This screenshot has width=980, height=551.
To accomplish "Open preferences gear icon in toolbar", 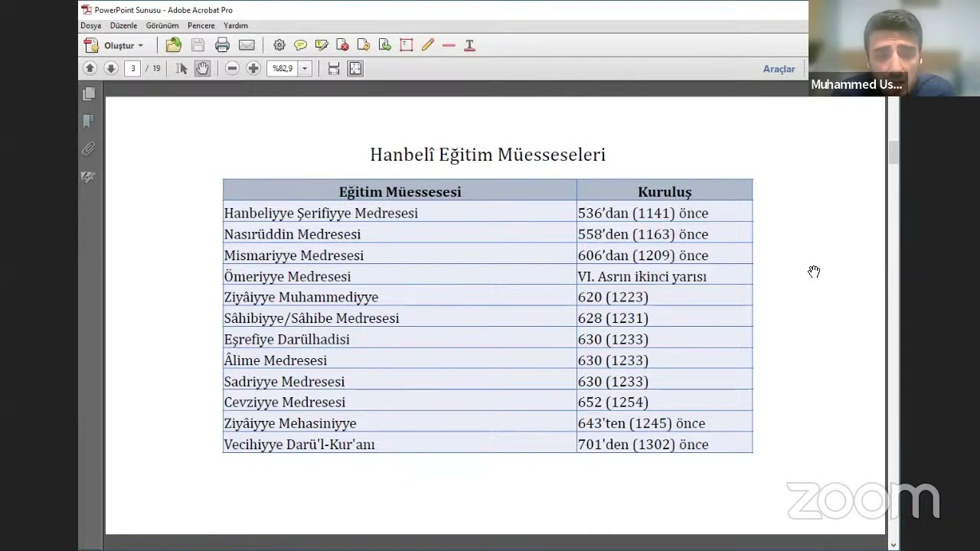I will point(279,45).
